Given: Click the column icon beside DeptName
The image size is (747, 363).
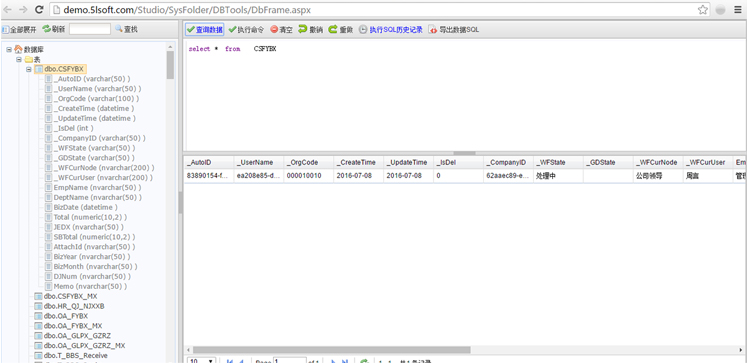Looking at the screenshot, I should click(x=49, y=197).
